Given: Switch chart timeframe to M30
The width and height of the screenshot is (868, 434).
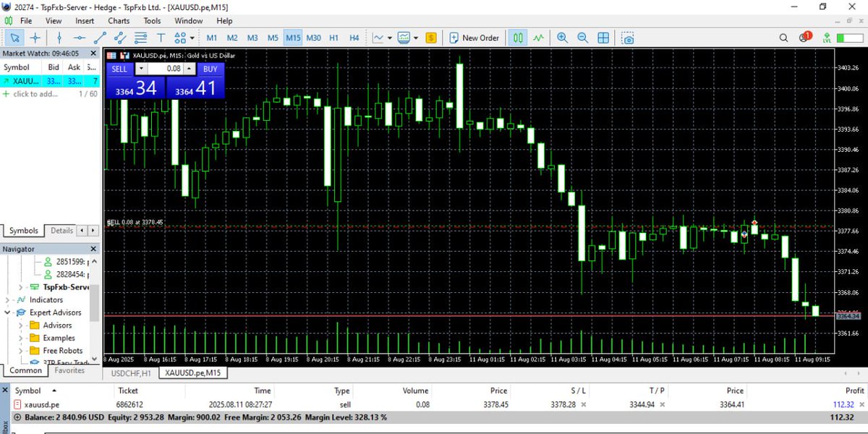Looking at the screenshot, I should pos(313,38).
